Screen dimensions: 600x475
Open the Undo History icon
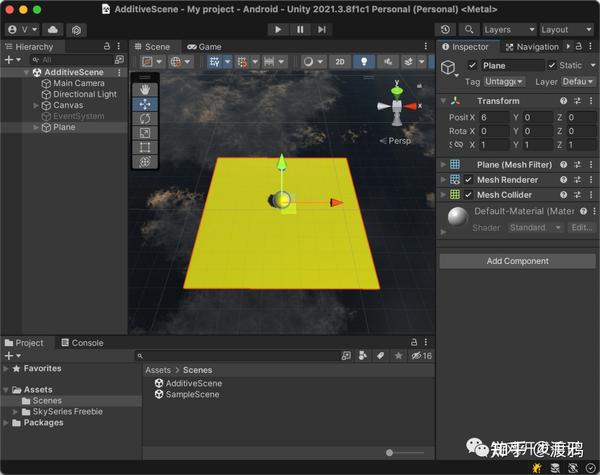click(445, 29)
